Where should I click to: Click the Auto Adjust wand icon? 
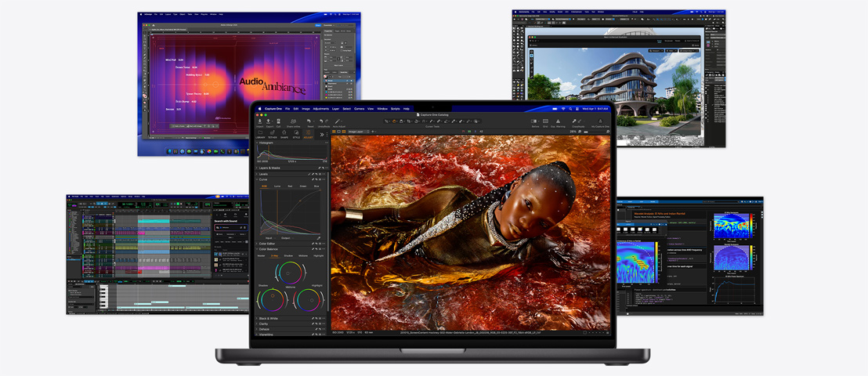[x=337, y=121]
